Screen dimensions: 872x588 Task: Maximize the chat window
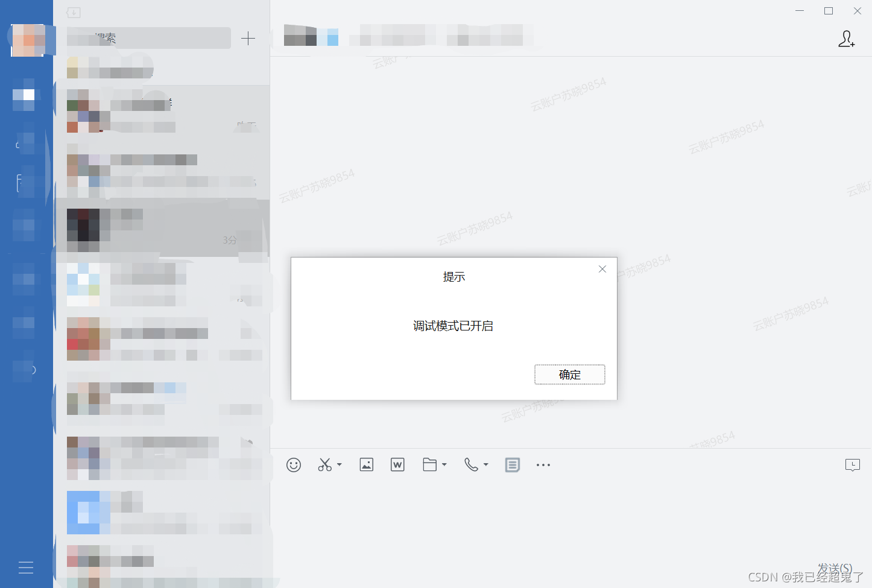[829, 11]
